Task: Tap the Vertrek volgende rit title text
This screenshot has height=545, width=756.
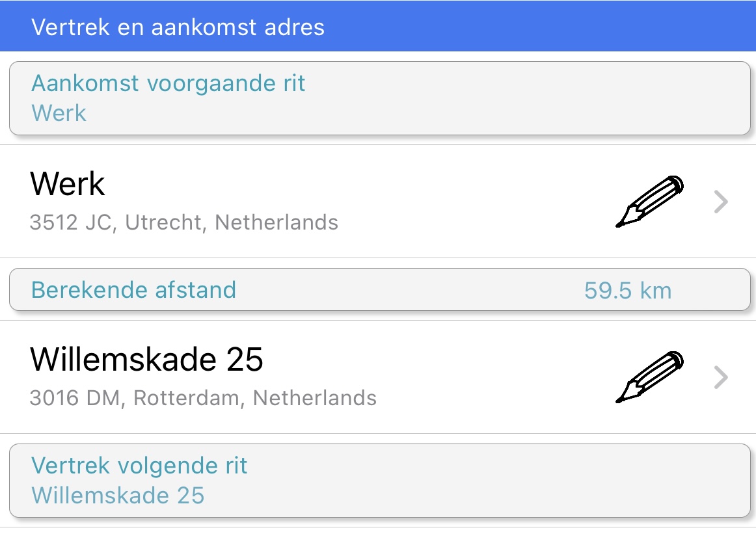Action: point(139,466)
